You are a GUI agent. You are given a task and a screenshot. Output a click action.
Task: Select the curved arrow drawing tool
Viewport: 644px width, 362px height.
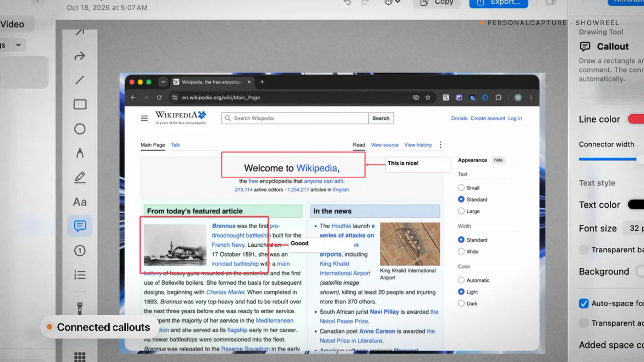click(79, 56)
